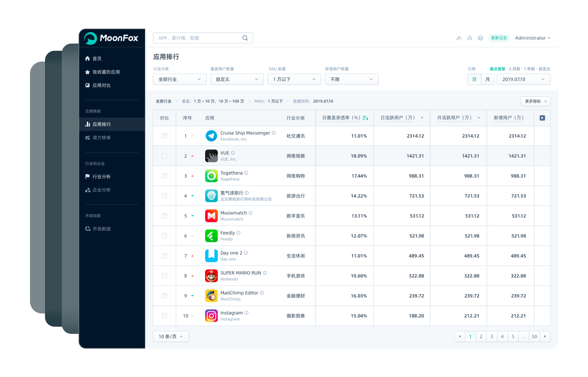
Task: Click the 更新日志 button
Action: click(499, 38)
